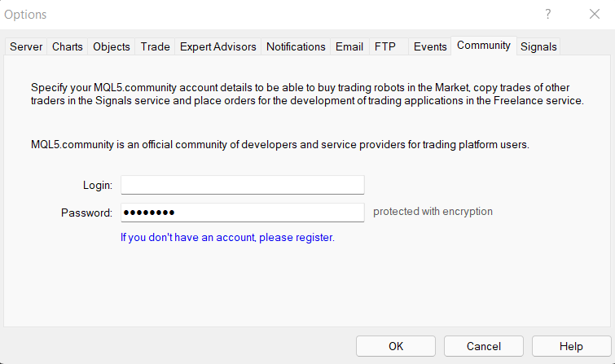Select the Objects tab
Viewport: 615px width, 364px height.
click(x=112, y=47)
